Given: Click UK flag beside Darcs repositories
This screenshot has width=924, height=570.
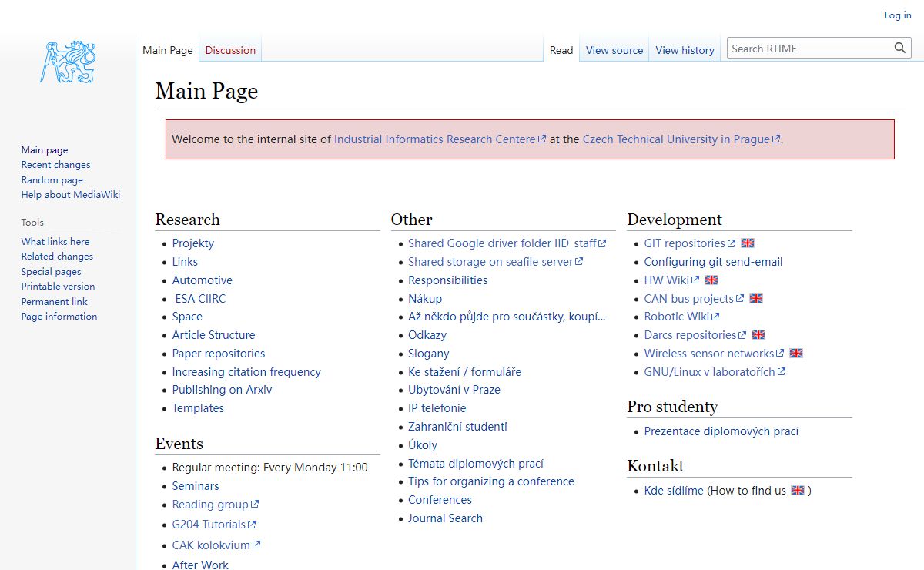Looking at the screenshot, I should point(758,335).
